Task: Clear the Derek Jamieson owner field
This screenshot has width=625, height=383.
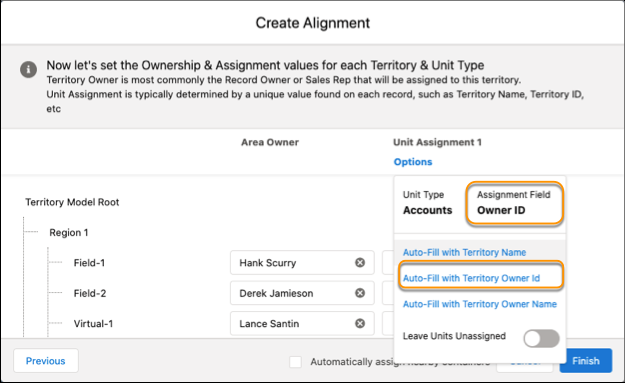Action: point(360,293)
